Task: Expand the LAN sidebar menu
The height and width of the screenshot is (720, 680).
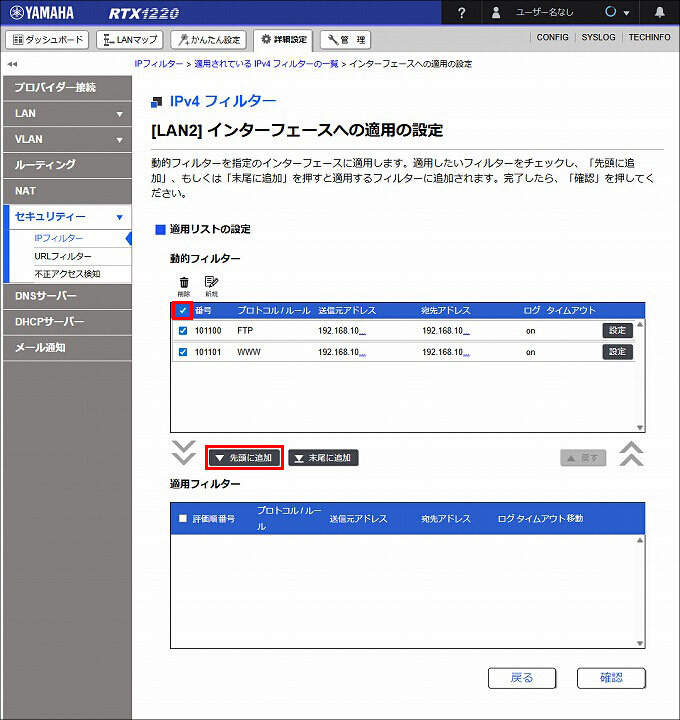Action: [x=67, y=113]
